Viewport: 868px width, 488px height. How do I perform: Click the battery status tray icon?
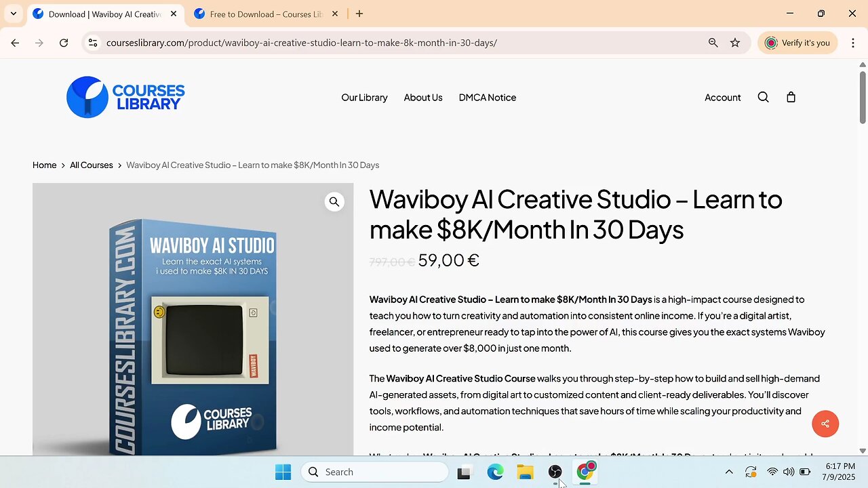click(x=805, y=472)
